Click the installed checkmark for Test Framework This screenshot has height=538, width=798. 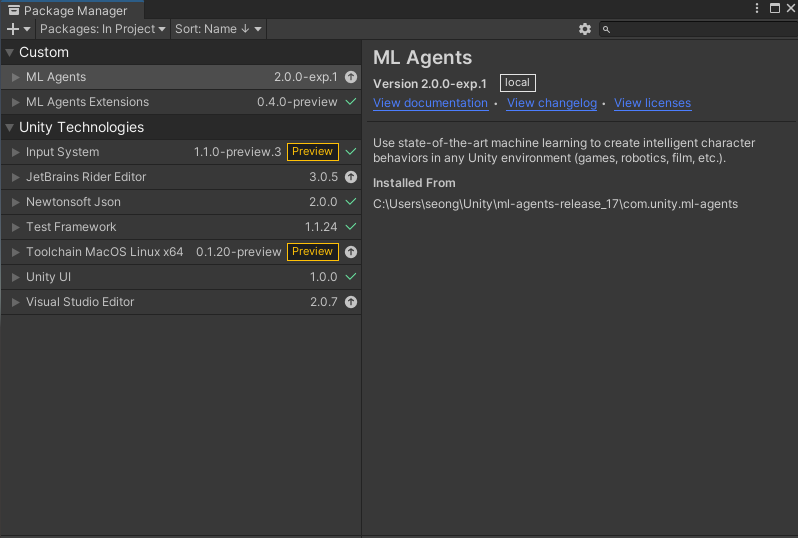click(351, 226)
